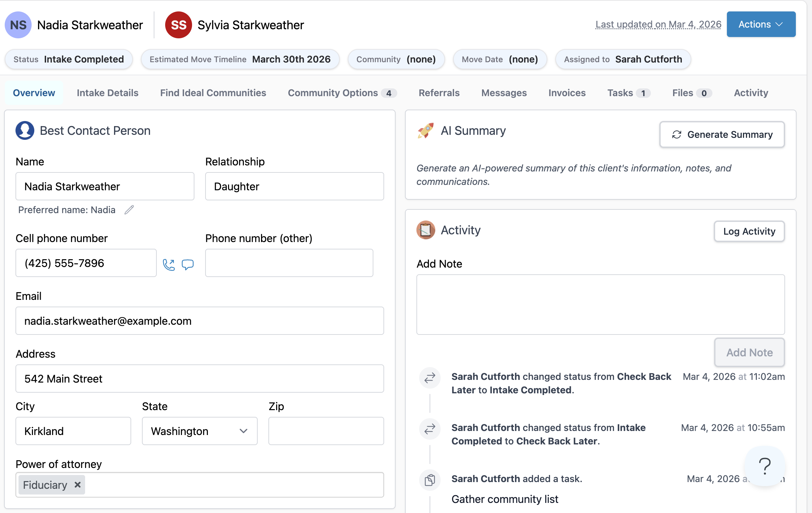Open the Community Options tab
Image resolution: width=812 pixels, height=513 pixels.
point(342,93)
